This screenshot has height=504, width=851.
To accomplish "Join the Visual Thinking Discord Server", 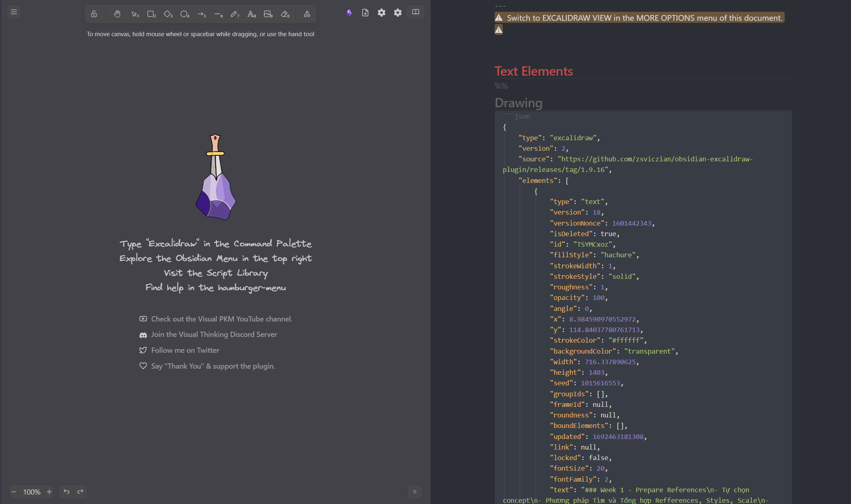I will pos(214,334).
